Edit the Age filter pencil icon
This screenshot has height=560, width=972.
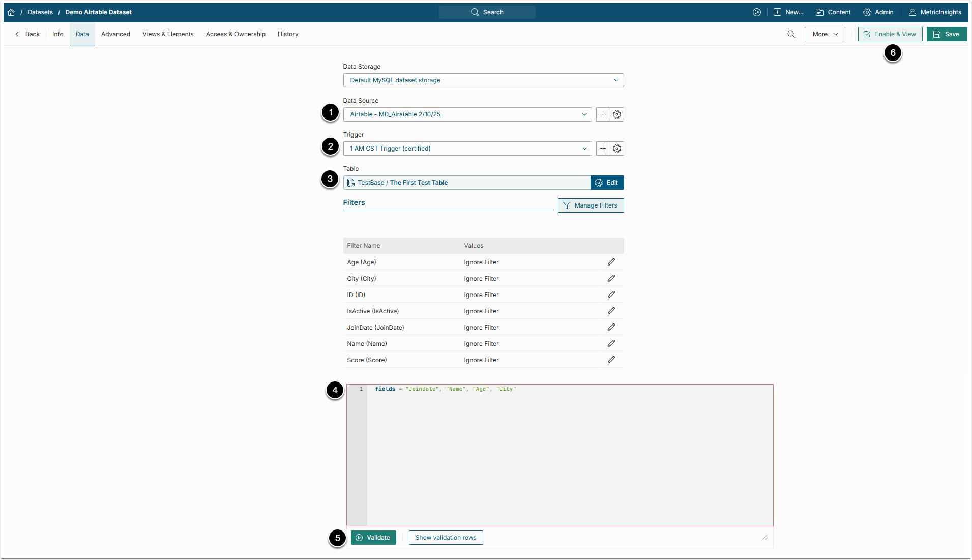(611, 262)
